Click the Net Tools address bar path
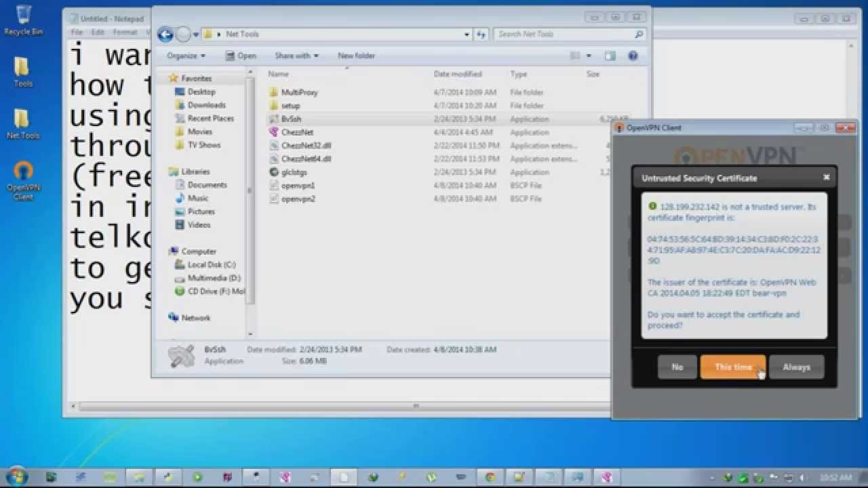 coord(242,34)
